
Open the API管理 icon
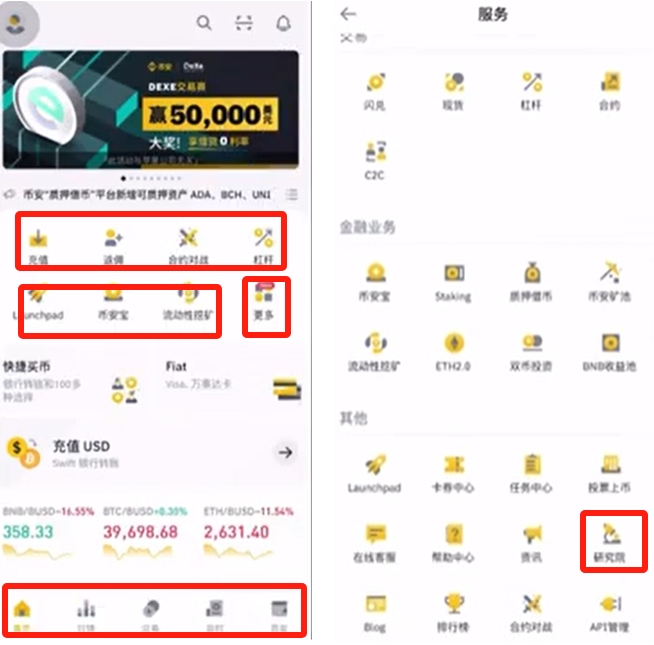click(610, 612)
